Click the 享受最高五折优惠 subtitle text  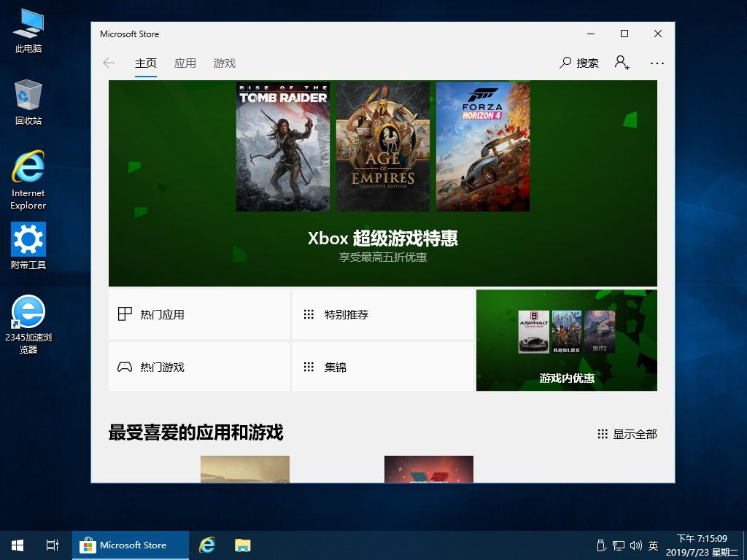[x=382, y=257]
